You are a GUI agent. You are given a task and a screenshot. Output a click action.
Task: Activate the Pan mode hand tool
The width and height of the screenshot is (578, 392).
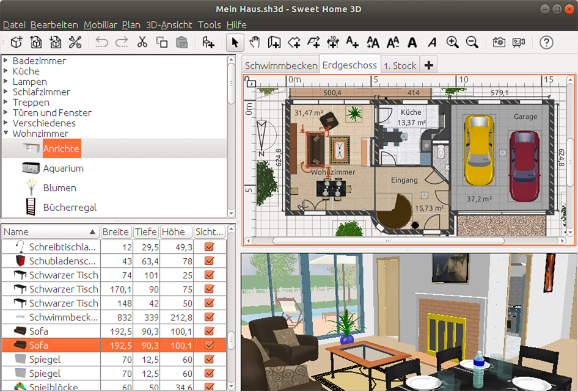coord(255,42)
